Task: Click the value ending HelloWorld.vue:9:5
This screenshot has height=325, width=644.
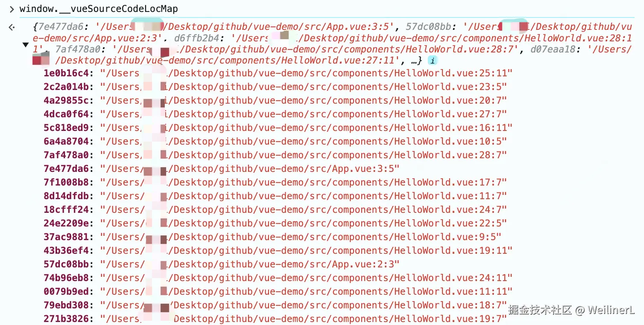Action: pyautogui.click(x=301, y=237)
